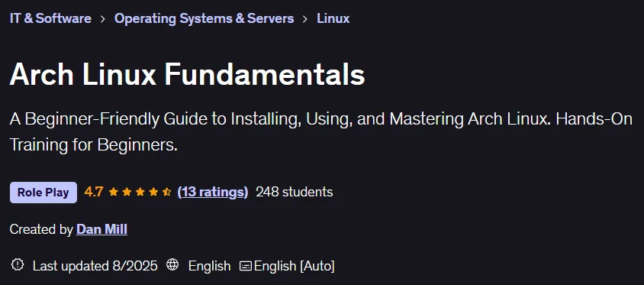The width and height of the screenshot is (644, 285).
Task: Click the Last updated 8/2025 text
Action: [95, 266]
